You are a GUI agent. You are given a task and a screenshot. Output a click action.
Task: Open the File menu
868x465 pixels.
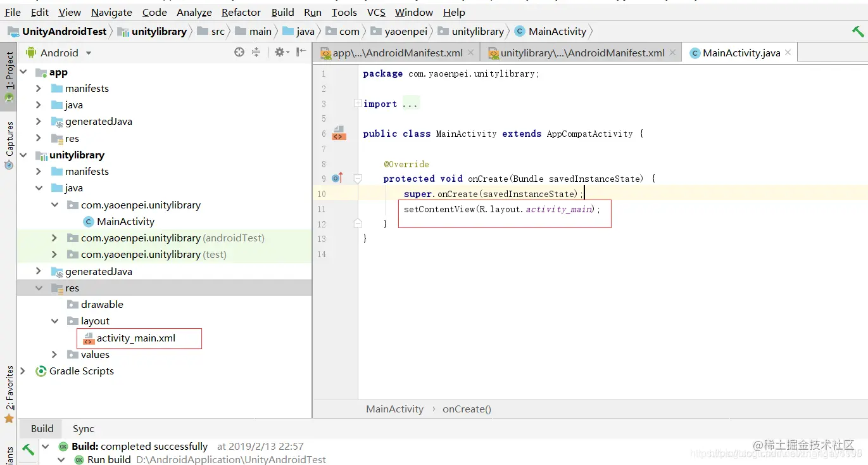click(13, 12)
